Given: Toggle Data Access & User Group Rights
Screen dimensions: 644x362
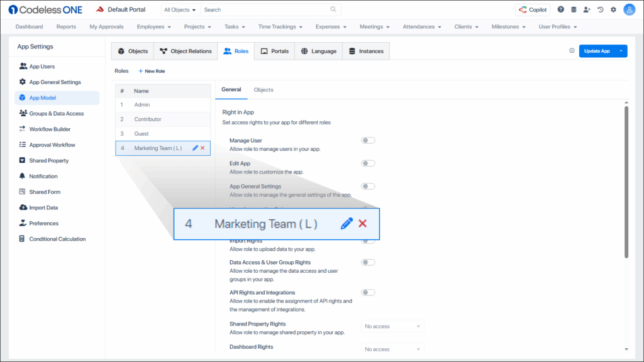Looking at the screenshot, I should click(x=368, y=262).
